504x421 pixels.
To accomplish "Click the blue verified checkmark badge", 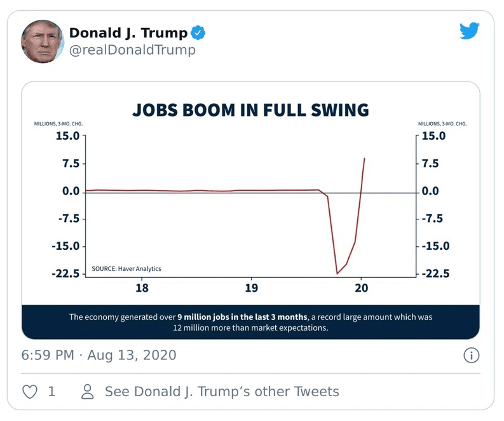I will [x=198, y=33].
